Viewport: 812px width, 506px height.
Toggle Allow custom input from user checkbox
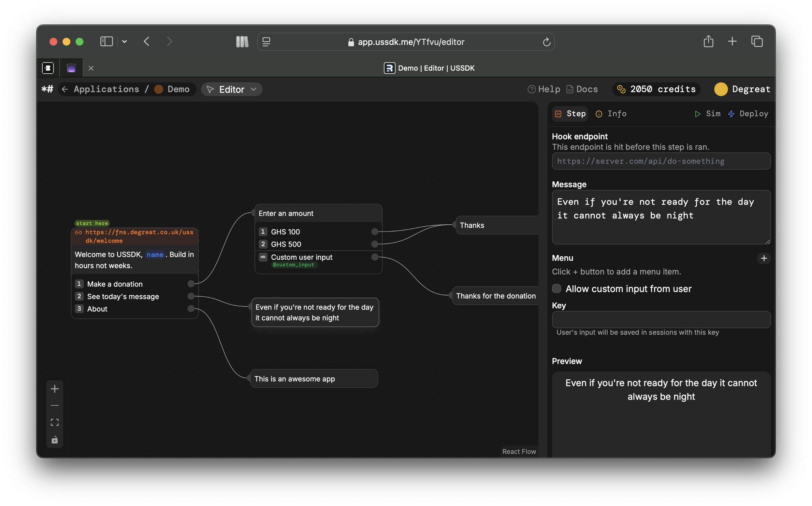[557, 288]
